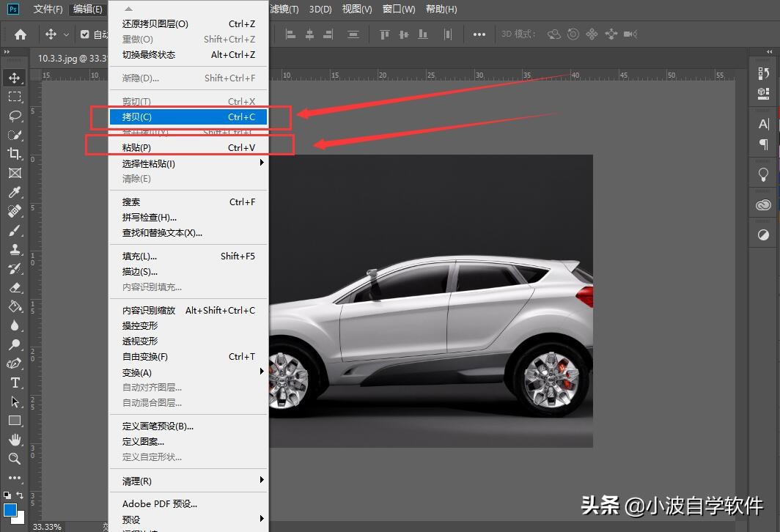Select the History Brush tool
Screen dimensions: 780x532
[15, 268]
